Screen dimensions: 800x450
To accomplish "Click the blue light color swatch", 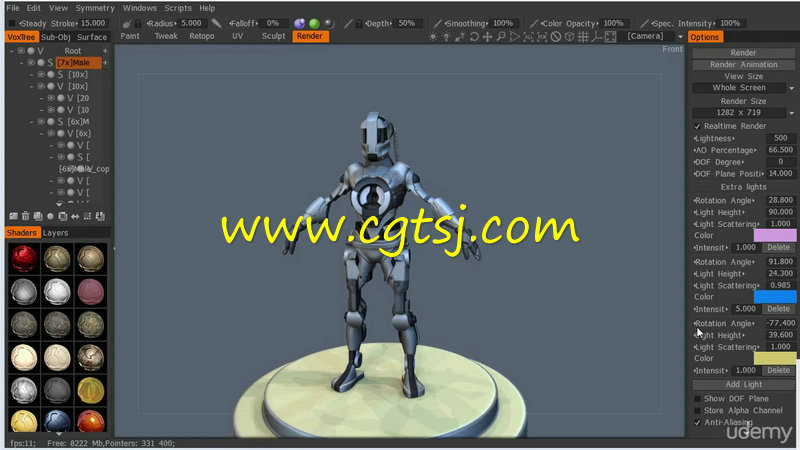I will click(774, 296).
